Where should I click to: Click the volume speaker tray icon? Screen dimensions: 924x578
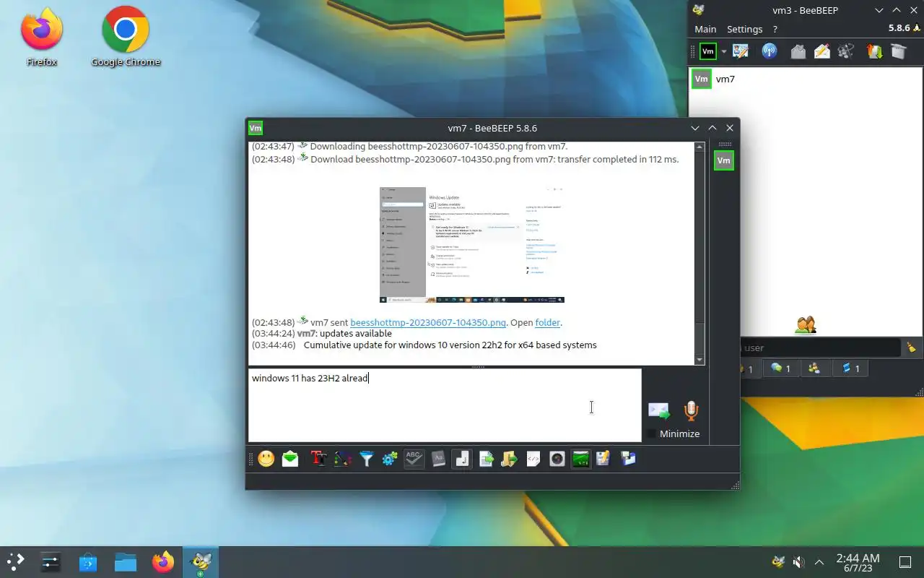798,561
